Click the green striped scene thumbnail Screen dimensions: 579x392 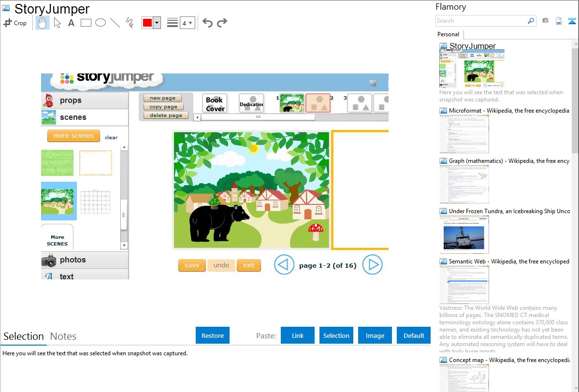point(57,163)
